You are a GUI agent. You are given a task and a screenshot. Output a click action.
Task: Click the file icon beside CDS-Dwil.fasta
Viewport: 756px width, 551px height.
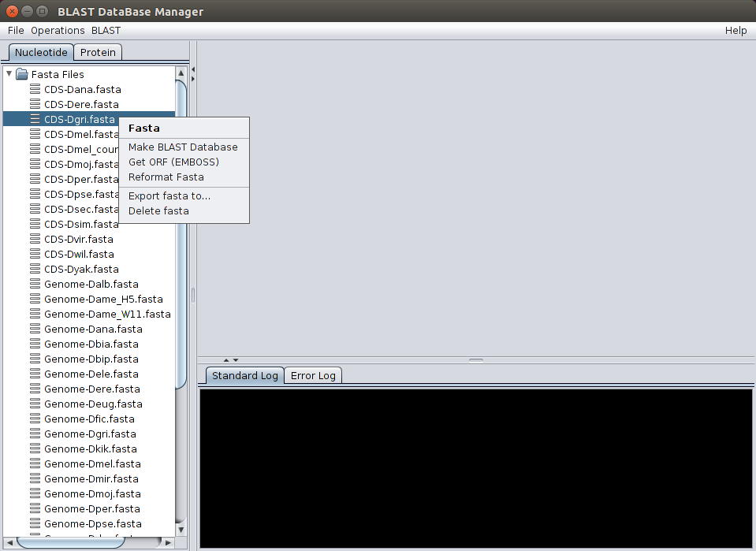pos(35,254)
